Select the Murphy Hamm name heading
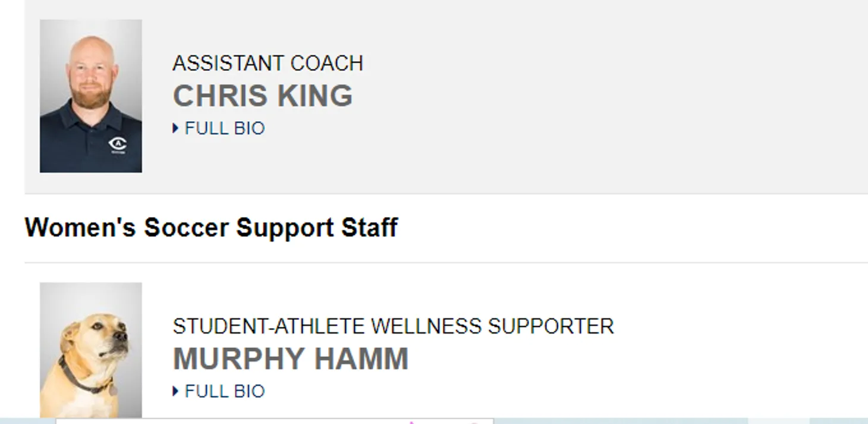 tap(290, 359)
